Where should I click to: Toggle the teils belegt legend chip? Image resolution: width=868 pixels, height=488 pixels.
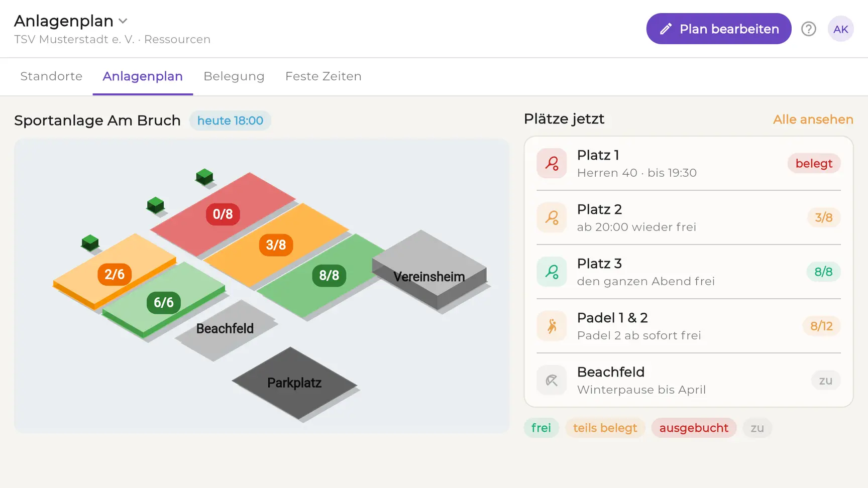tap(605, 428)
